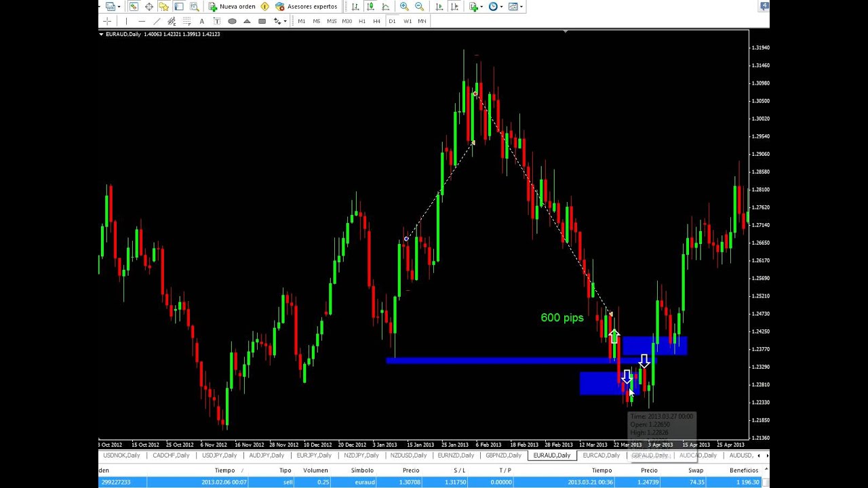Click the yellow alert diamond icon

point(264,7)
